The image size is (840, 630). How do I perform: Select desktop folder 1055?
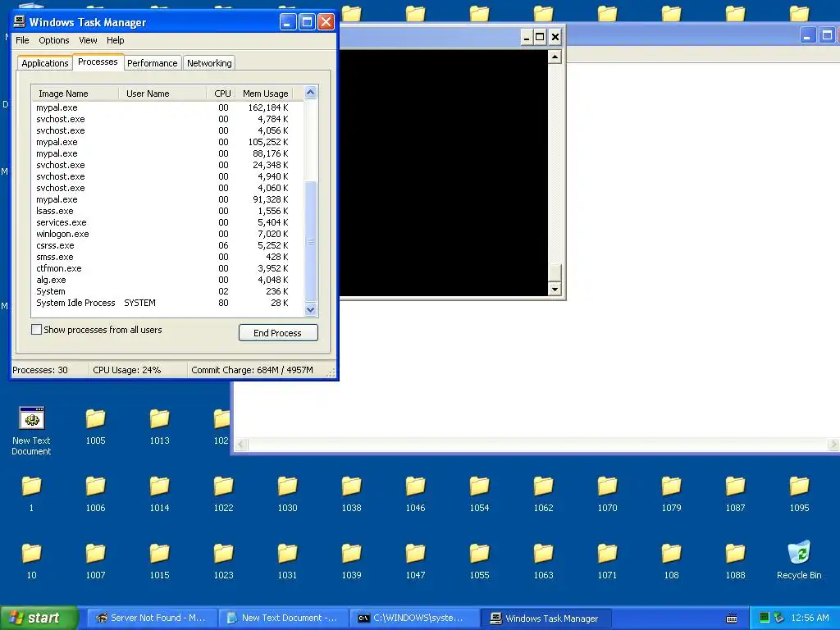tap(479, 561)
